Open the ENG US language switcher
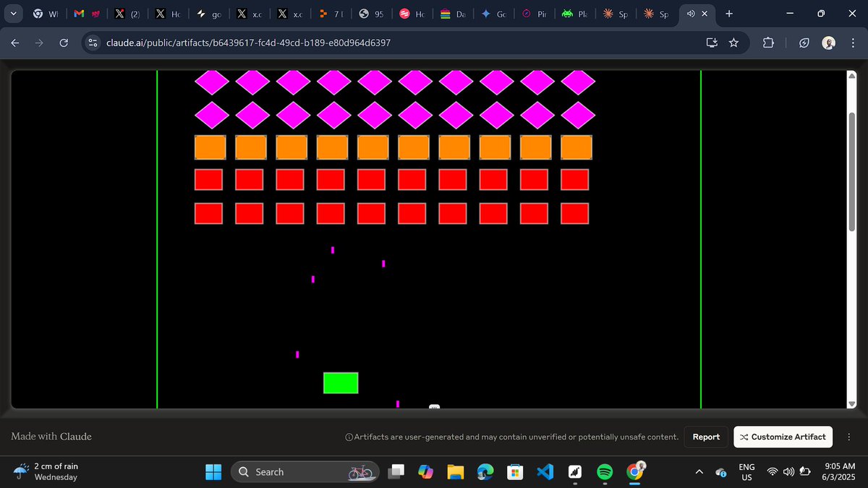This screenshot has width=868, height=488. click(747, 472)
